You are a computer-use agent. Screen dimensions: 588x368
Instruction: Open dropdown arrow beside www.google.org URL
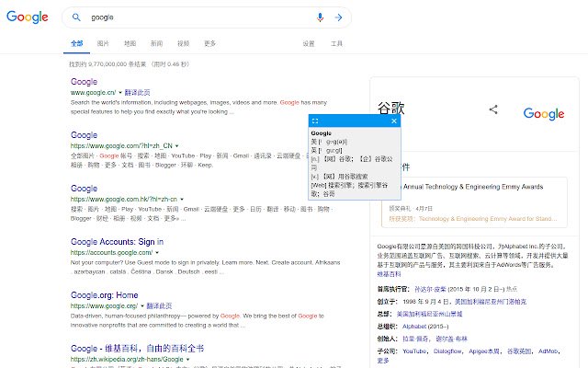coord(142,305)
